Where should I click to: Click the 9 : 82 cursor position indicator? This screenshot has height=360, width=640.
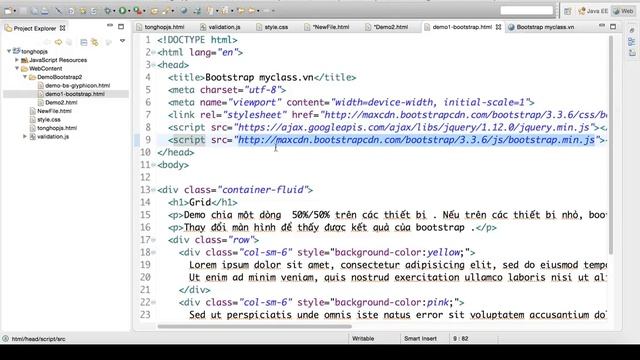point(460,338)
